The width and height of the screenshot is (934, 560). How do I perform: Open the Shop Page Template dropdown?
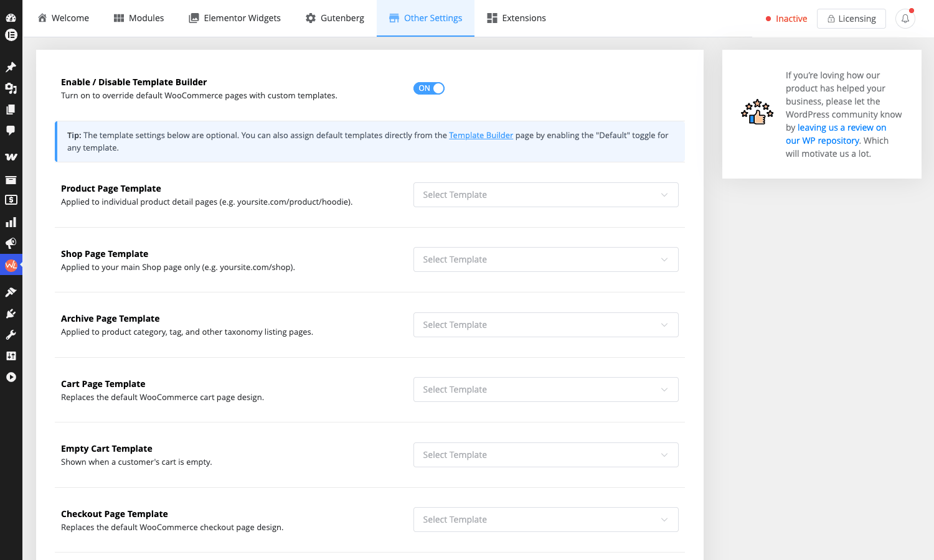point(546,259)
